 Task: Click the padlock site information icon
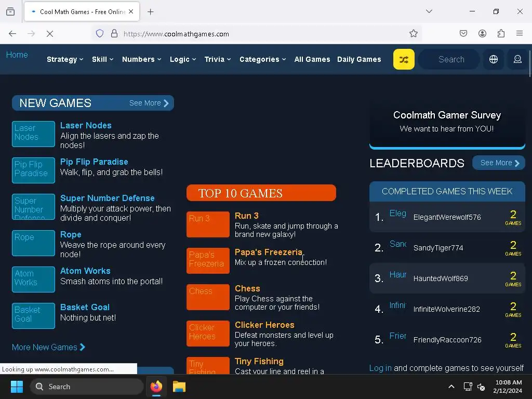click(x=114, y=34)
